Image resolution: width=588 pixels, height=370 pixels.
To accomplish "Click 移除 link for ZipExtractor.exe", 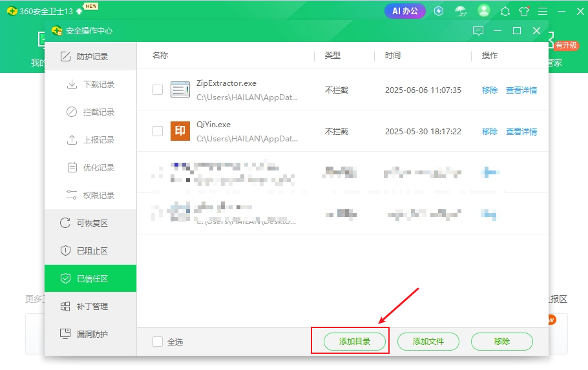I will click(490, 90).
